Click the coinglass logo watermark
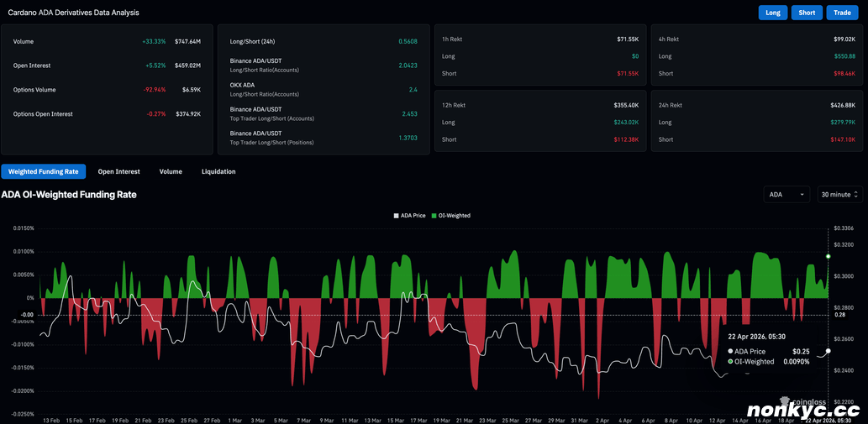The image size is (868, 424). [801, 402]
